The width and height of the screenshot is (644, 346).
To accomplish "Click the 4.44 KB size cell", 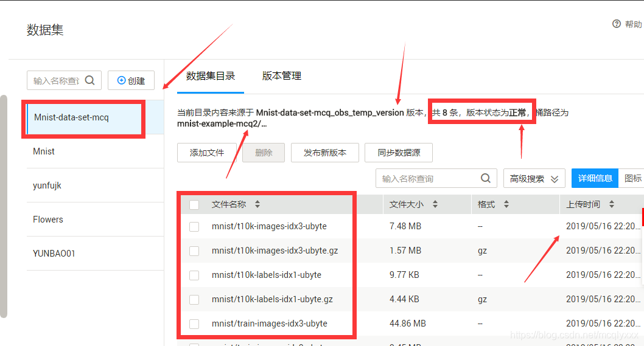I will [404, 299].
